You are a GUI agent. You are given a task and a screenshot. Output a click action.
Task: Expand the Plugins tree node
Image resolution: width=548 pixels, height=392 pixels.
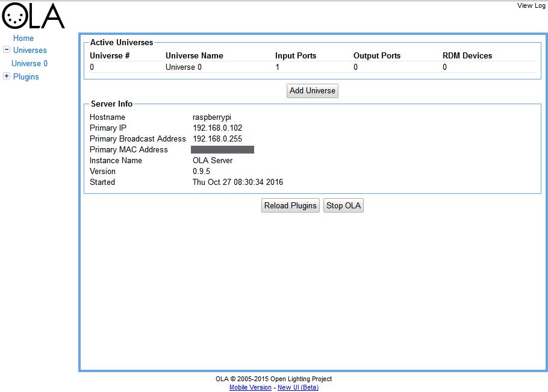click(x=7, y=76)
